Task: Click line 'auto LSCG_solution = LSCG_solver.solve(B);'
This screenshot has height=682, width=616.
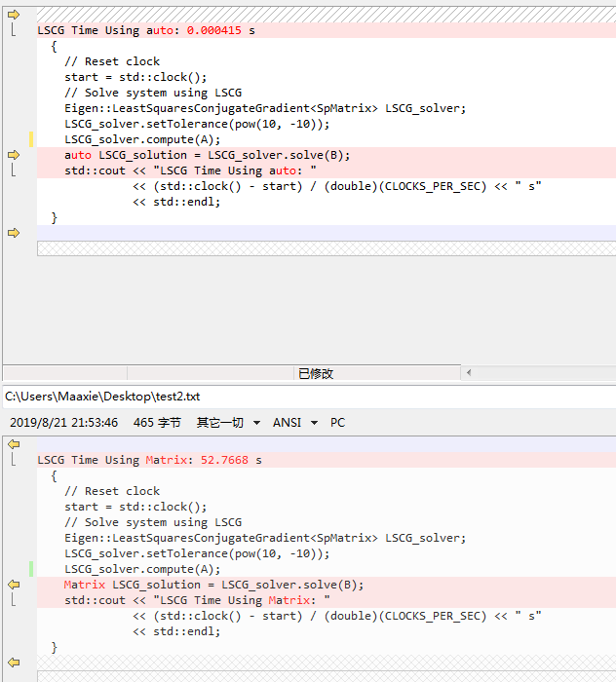Action: (327, 155)
